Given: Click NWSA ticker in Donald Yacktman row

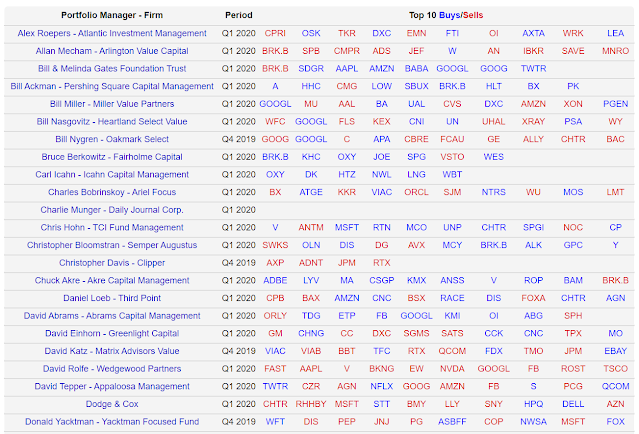Looking at the screenshot, I should (x=533, y=422).
